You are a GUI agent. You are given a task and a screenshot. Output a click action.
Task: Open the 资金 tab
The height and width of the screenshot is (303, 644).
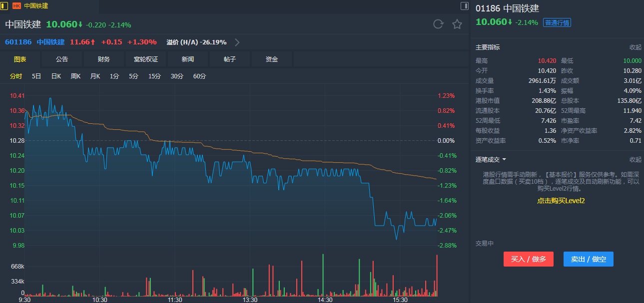click(272, 59)
